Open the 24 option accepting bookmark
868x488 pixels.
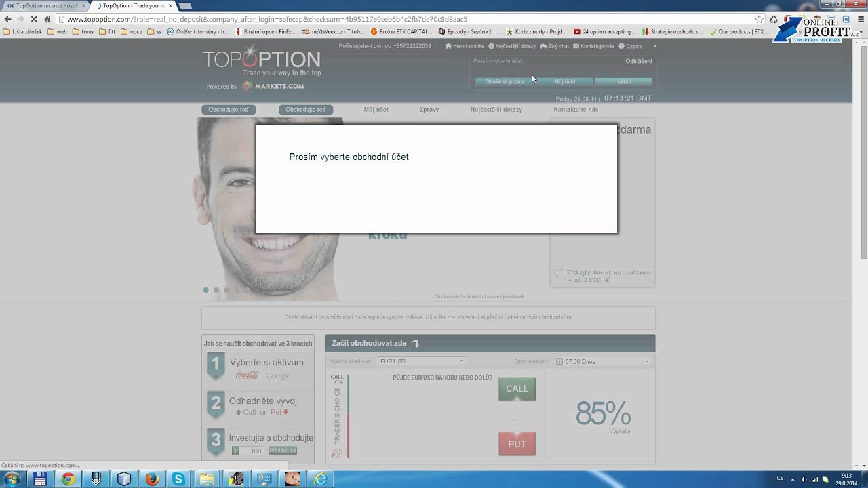click(x=605, y=31)
